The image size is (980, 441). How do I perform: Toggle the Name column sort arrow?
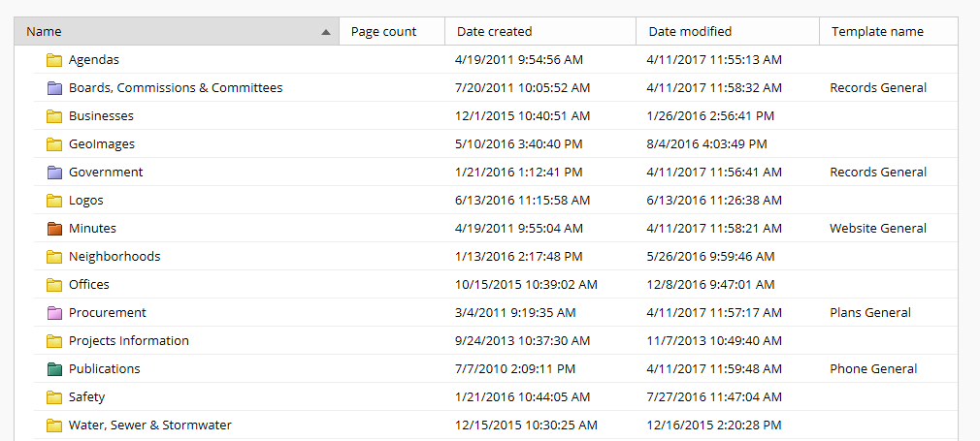[x=326, y=32]
